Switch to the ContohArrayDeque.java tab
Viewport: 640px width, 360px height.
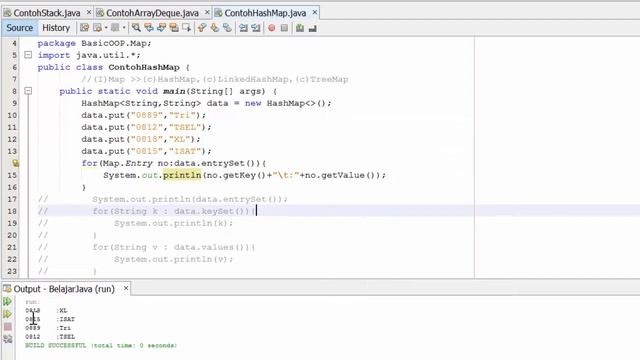tap(152, 13)
